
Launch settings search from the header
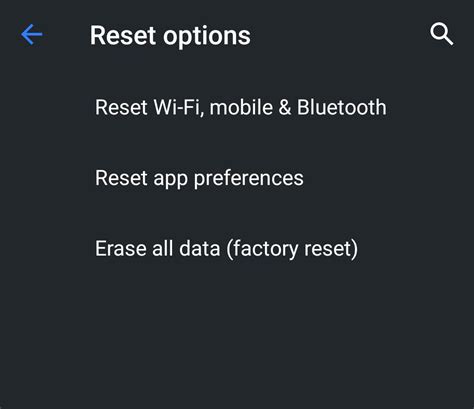pyautogui.click(x=441, y=34)
